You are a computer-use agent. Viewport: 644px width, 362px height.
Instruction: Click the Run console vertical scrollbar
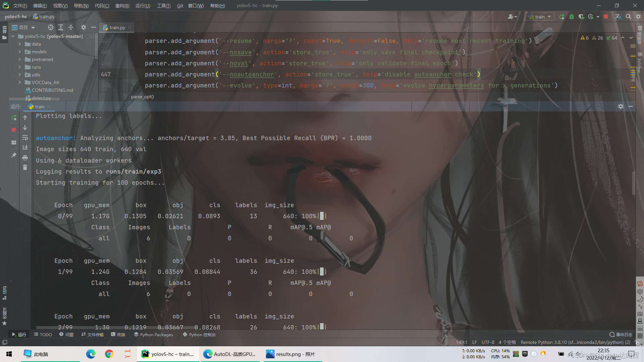click(633, 183)
